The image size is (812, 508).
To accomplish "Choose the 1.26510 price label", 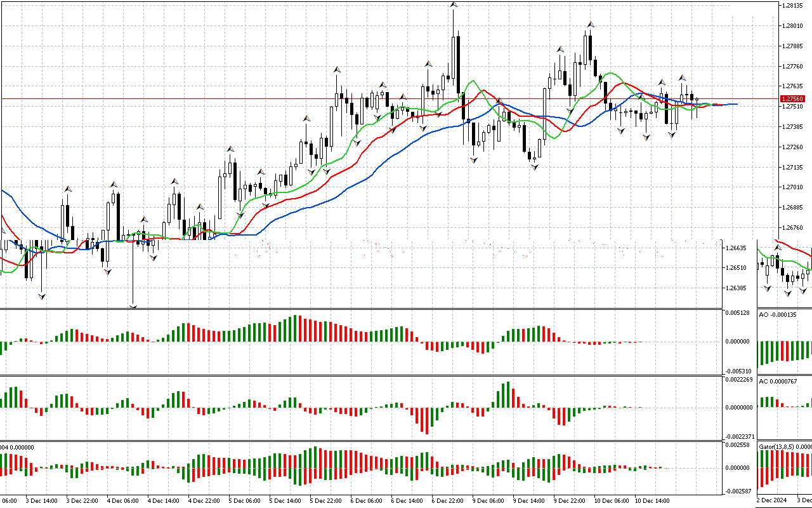I will pyautogui.click(x=737, y=268).
